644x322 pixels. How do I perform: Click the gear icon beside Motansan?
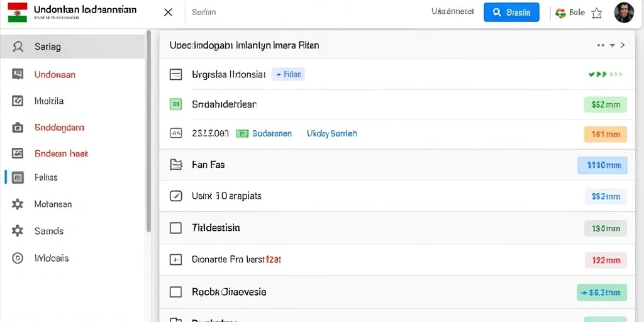18,204
